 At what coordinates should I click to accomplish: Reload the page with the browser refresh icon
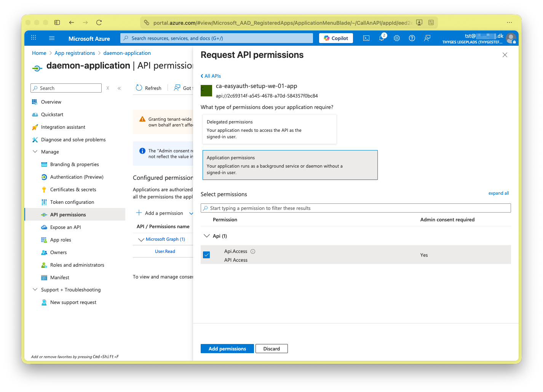click(x=99, y=22)
